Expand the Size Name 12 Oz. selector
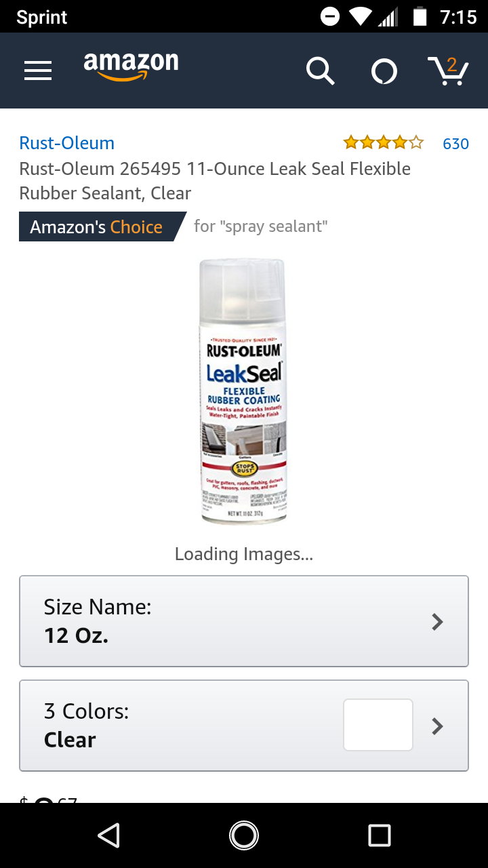The image size is (488, 868). [x=244, y=621]
